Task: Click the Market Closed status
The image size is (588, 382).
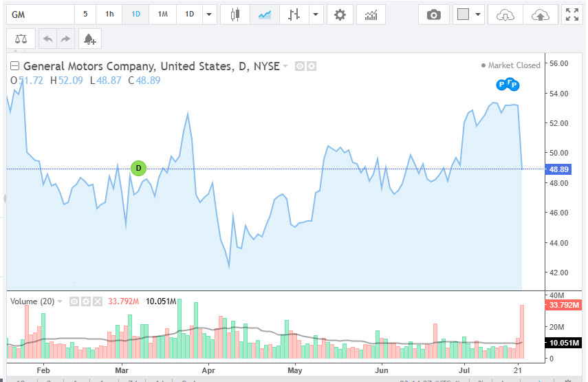Action: pyautogui.click(x=511, y=65)
